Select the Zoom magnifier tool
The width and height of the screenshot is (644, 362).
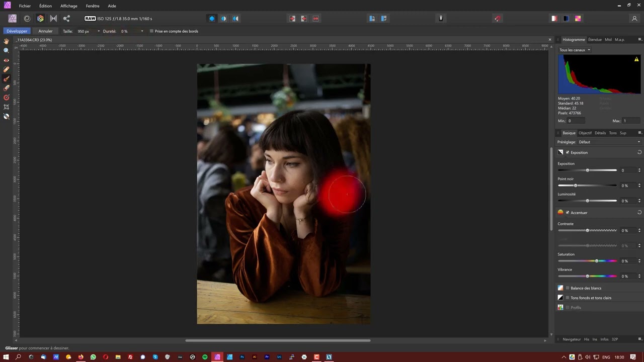tap(6, 51)
